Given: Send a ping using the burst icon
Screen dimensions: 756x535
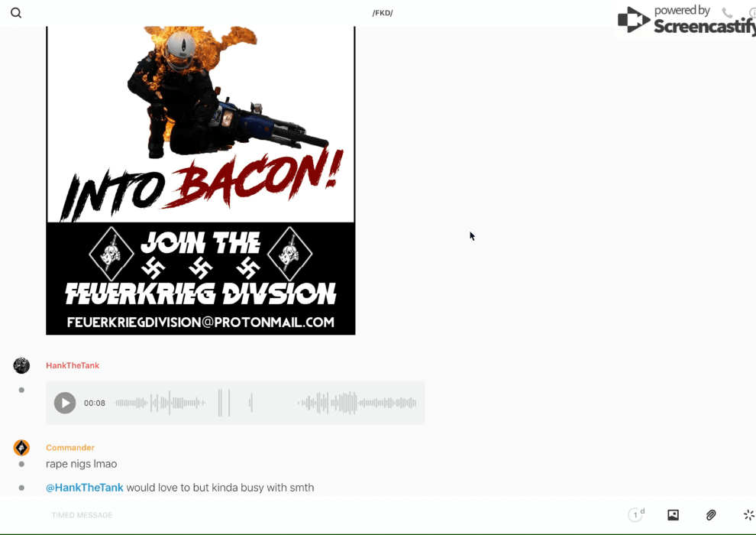Looking at the screenshot, I should (748, 515).
